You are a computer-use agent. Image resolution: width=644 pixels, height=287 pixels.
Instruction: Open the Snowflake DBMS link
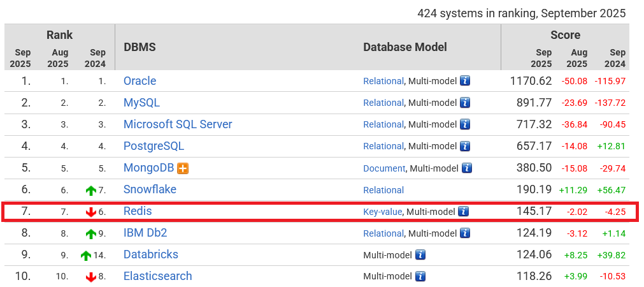(x=150, y=189)
